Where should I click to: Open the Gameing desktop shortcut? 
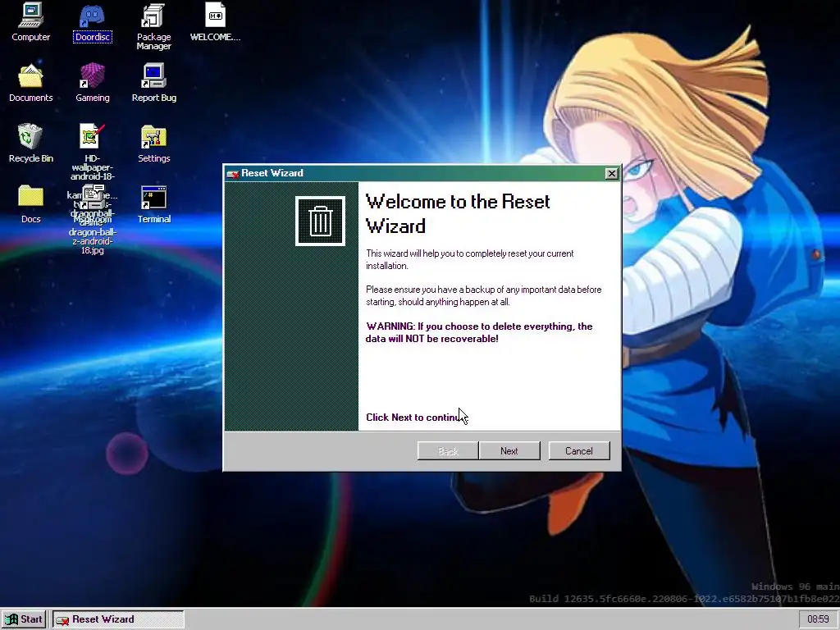92,83
